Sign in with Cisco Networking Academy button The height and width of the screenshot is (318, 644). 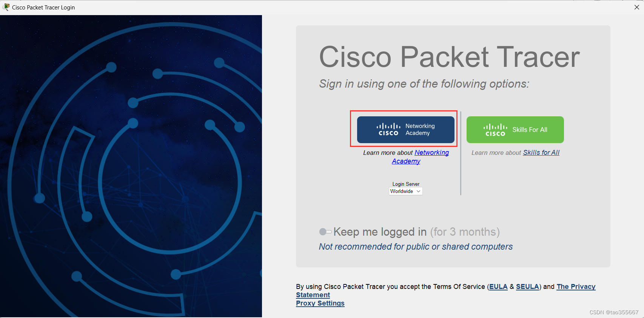[405, 130]
